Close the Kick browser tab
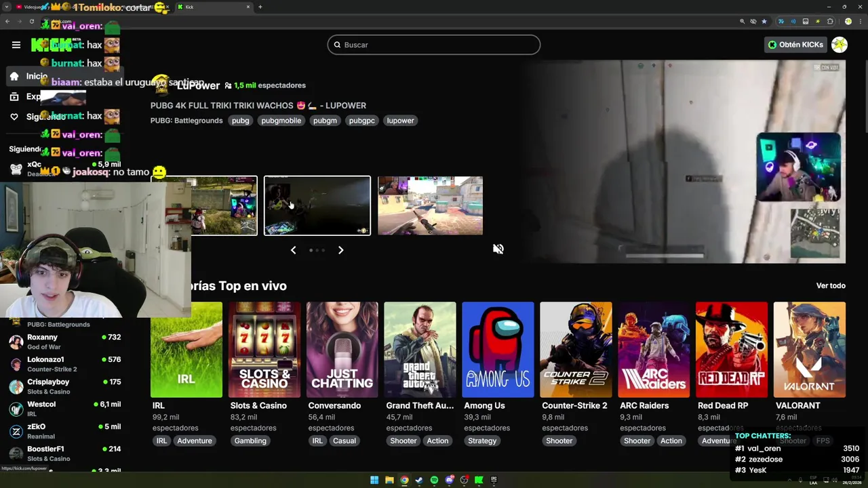868x488 pixels. [248, 7]
